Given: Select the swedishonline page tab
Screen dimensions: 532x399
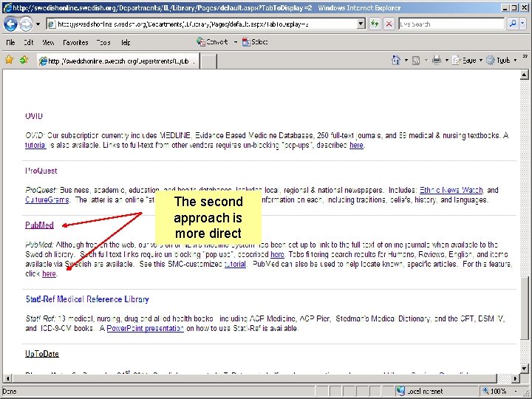Looking at the screenshot, I should point(118,61).
